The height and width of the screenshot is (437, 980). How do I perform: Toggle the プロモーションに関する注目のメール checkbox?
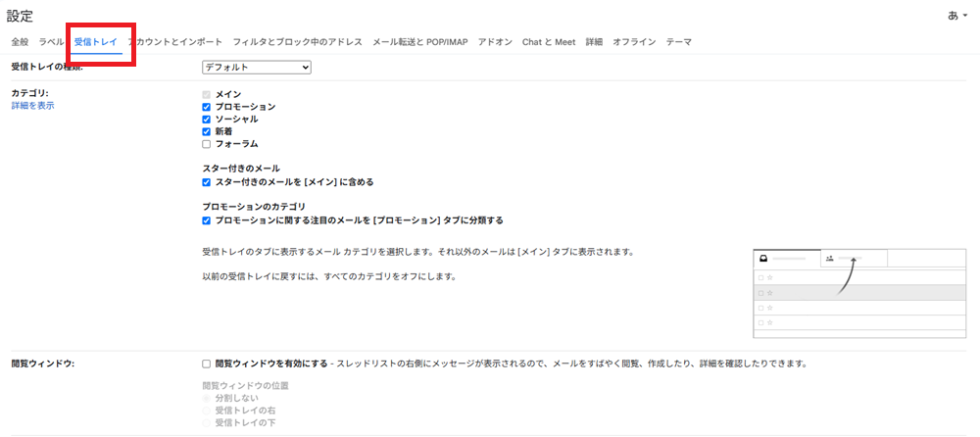click(x=207, y=220)
